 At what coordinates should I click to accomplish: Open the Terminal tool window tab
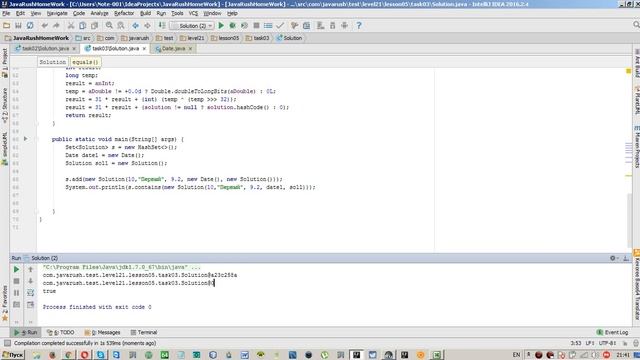(144, 333)
